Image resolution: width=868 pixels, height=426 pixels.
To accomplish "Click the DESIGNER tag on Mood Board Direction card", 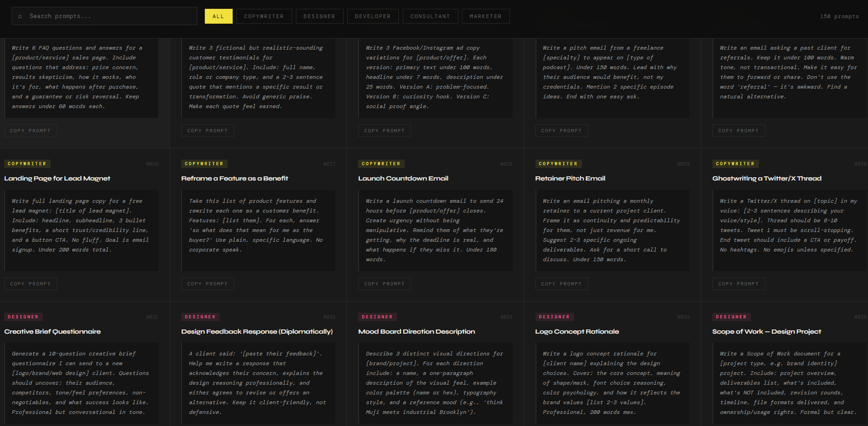I will (377, 317).
